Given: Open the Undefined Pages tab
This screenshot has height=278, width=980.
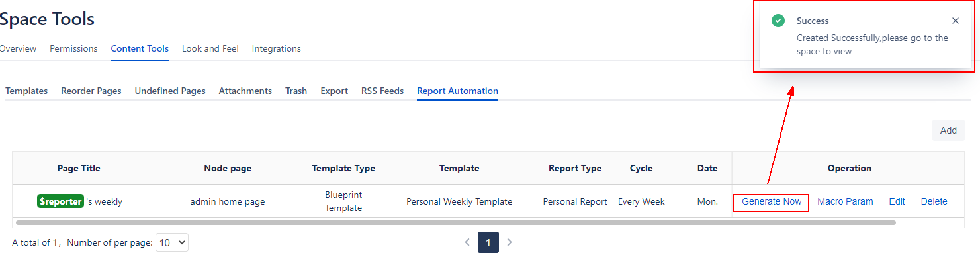Looking at the screenshot, I should [170, 91].
